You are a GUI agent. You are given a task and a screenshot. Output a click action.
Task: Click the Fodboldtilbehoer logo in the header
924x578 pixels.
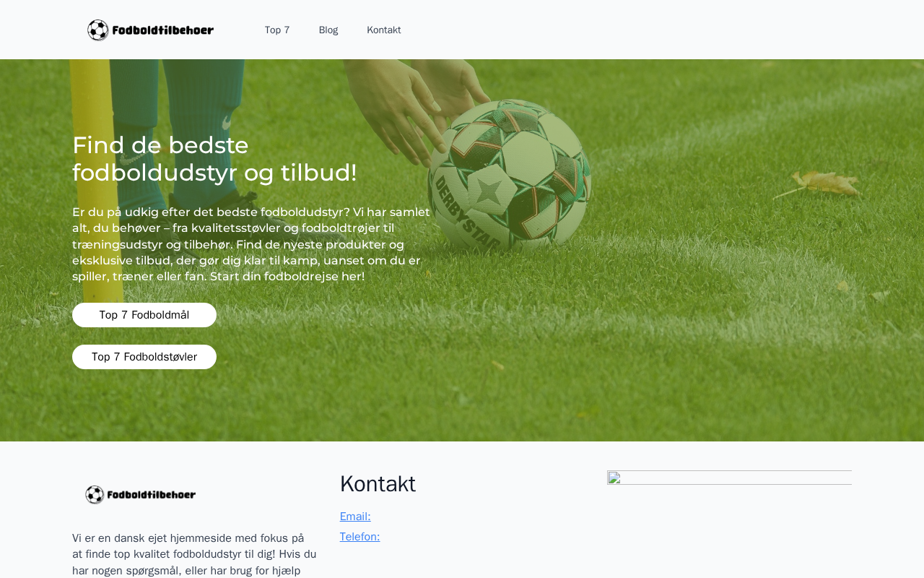(150, 30)
